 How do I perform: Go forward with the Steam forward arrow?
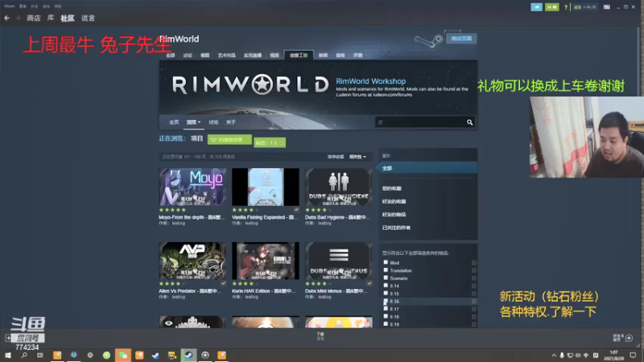[18, 18]
